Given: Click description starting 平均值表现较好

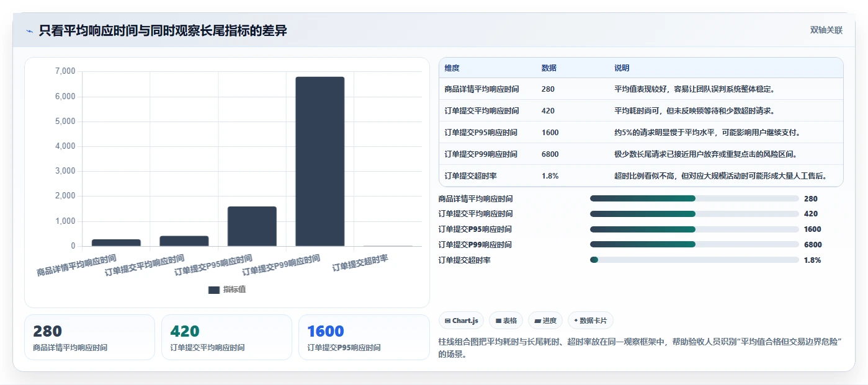Looking at the screenshot, I should pyautogui.click(x=694, y=89).
